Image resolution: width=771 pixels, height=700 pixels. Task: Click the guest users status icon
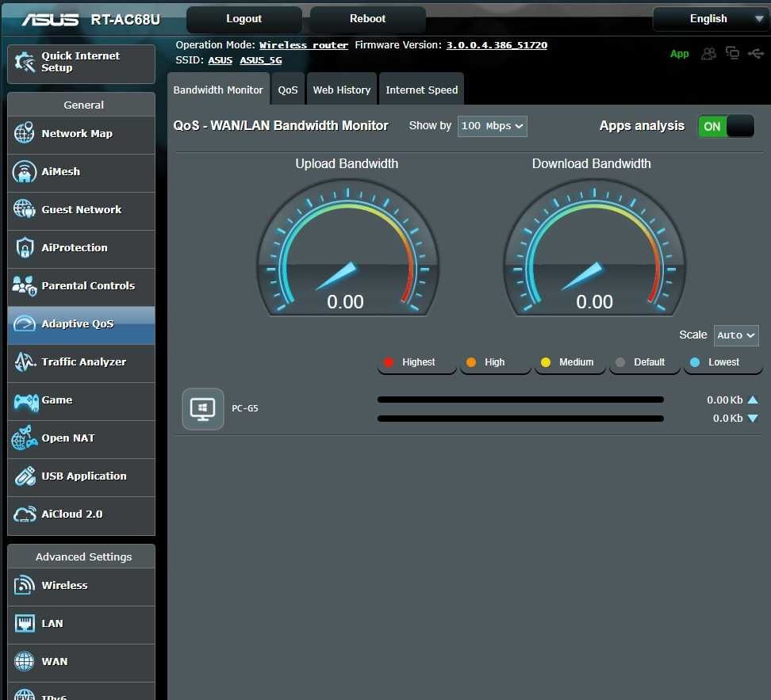[x=708, y=53]
